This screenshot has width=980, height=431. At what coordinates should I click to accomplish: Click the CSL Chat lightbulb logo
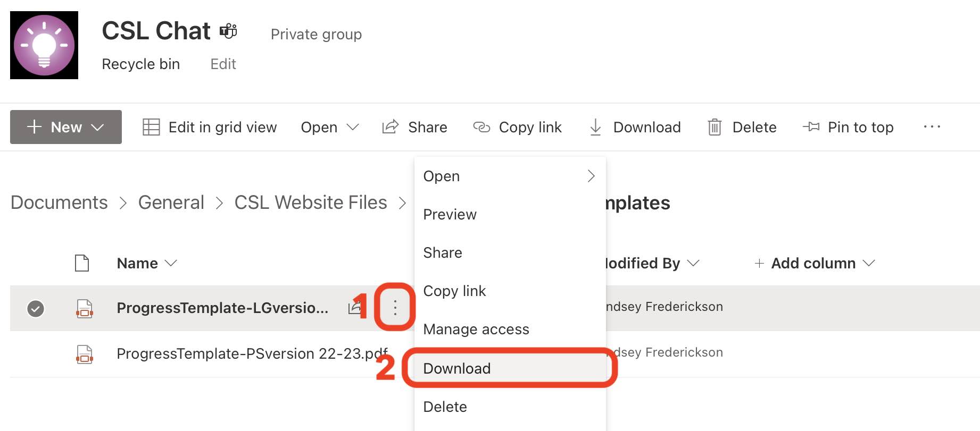click(x=44, y=45)
